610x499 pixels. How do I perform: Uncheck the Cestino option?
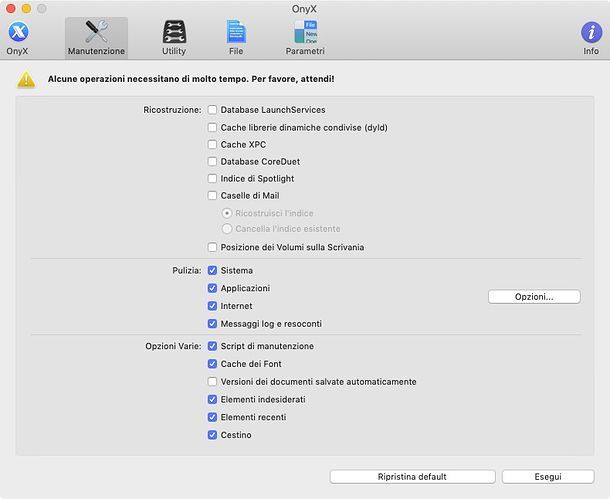(x=212, y=435)
